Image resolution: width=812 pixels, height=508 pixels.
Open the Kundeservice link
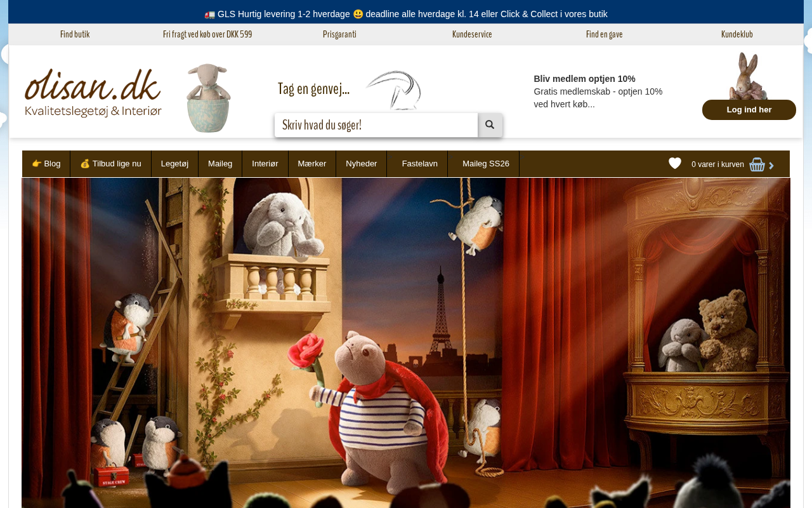coord(472,34)
